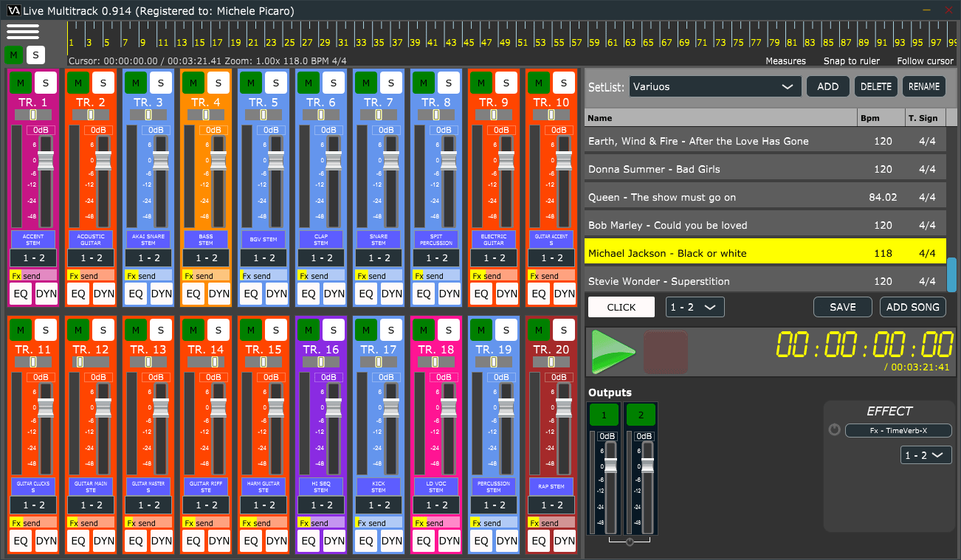Image resolution: width=961 pixels, height=560 pixels.
Task: Click the SAVE button
Action: 843,307
